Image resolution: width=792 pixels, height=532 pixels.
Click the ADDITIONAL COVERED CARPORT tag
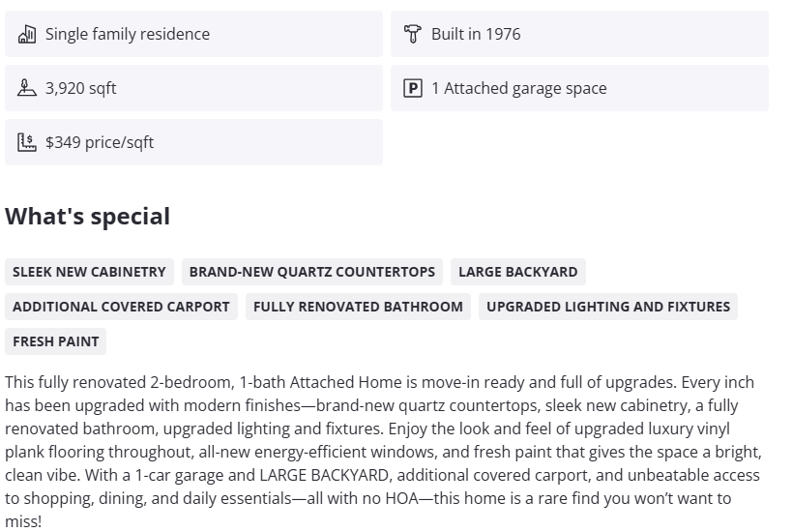click(x=121, y=307)
